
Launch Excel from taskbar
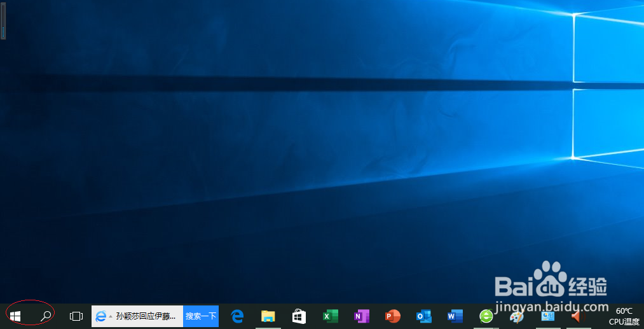click(x=330, y=316)
